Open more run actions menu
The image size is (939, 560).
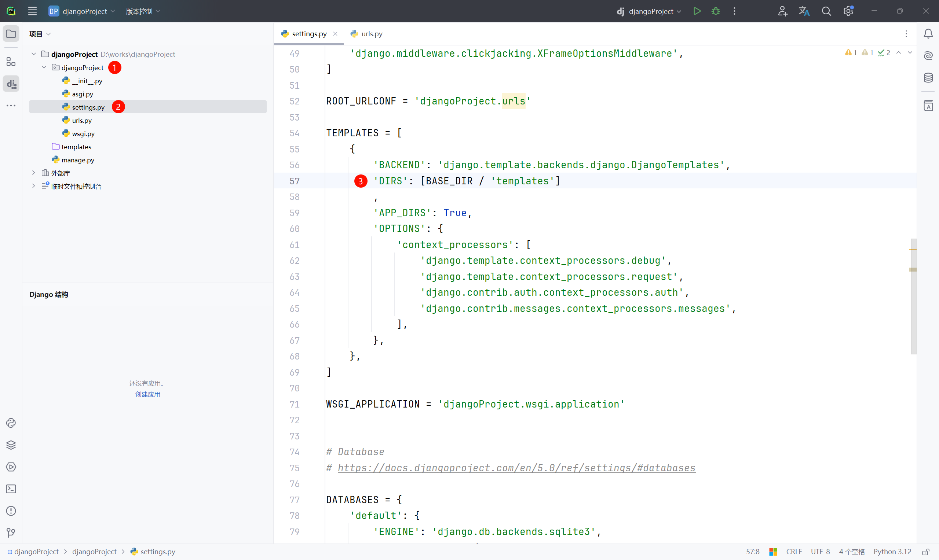pos(734,11)
